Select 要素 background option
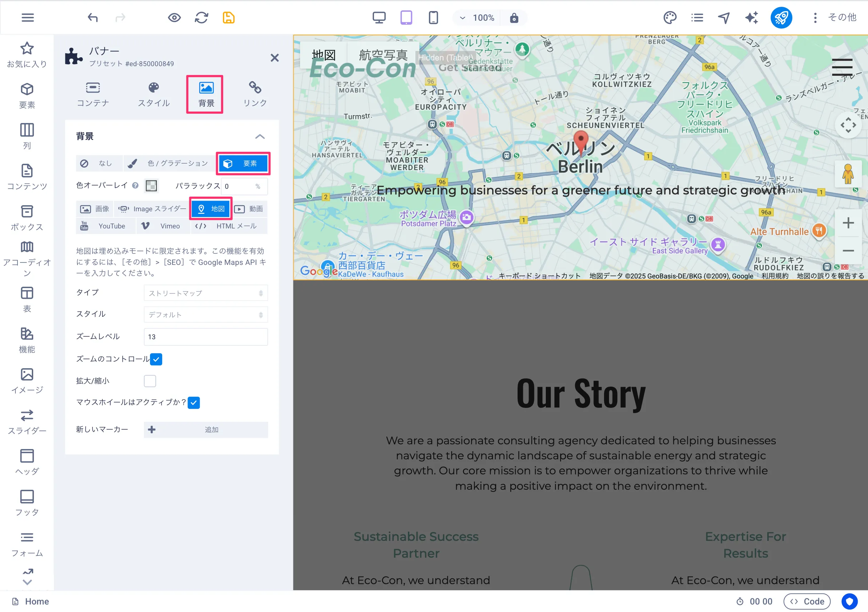This screenshot has width=868, height=612. pyautogui.click(x=243, y=163)
